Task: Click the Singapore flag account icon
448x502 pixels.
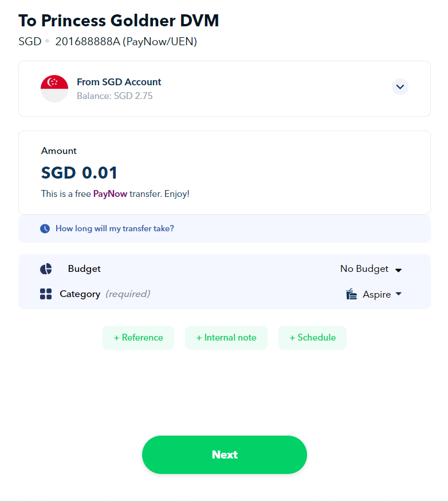Action: [x=54, y=88]
